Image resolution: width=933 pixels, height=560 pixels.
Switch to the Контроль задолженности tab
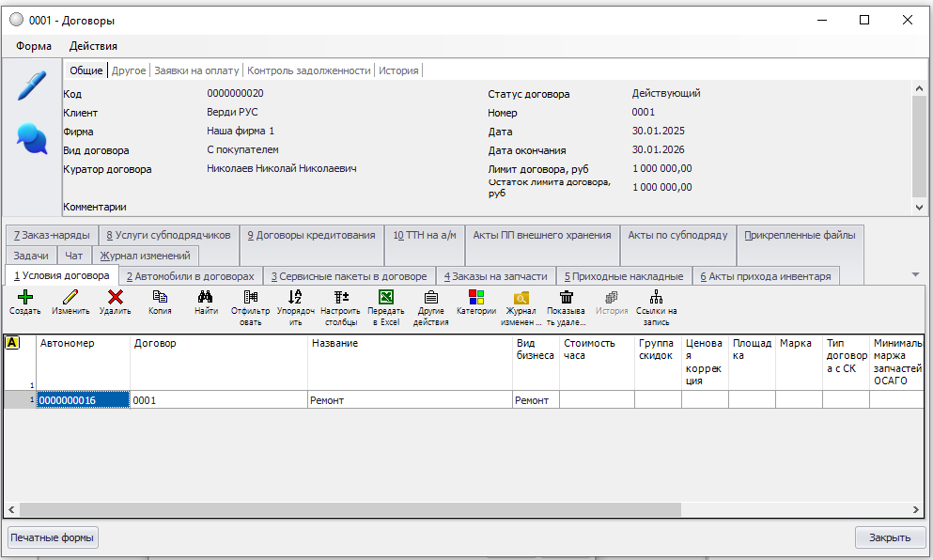click(310, 70)
